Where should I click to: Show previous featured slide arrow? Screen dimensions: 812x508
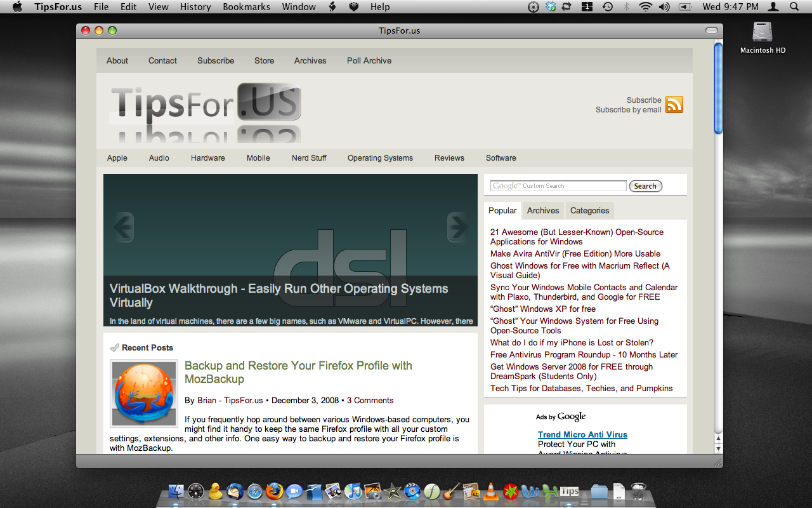123,227
